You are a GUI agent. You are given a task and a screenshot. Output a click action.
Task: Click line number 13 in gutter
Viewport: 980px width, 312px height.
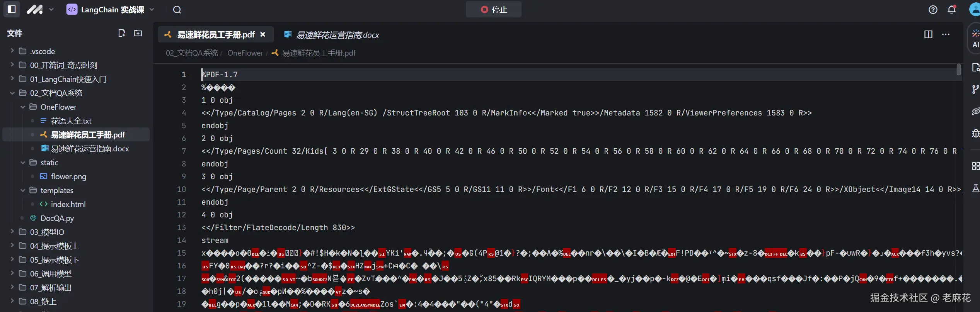181,227
